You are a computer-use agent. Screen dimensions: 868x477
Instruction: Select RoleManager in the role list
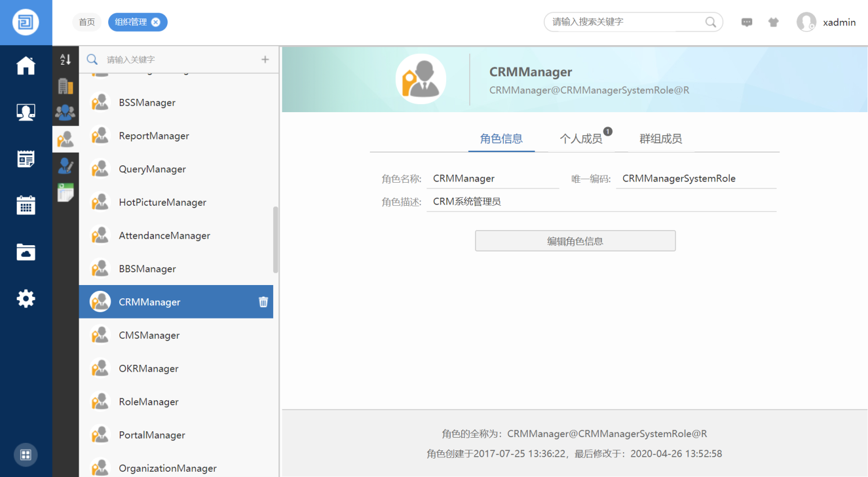click(149, 402)
